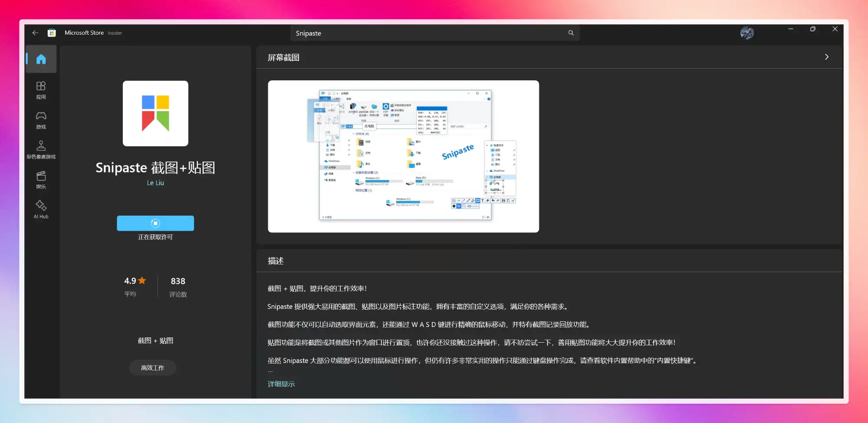Open the 应用 (Apps) sidebar section

pyautogui.click(x=41, y=90)
